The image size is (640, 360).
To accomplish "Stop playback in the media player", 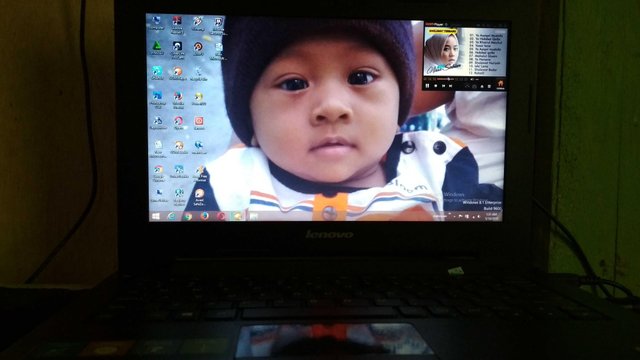I will tap(436, 86).
